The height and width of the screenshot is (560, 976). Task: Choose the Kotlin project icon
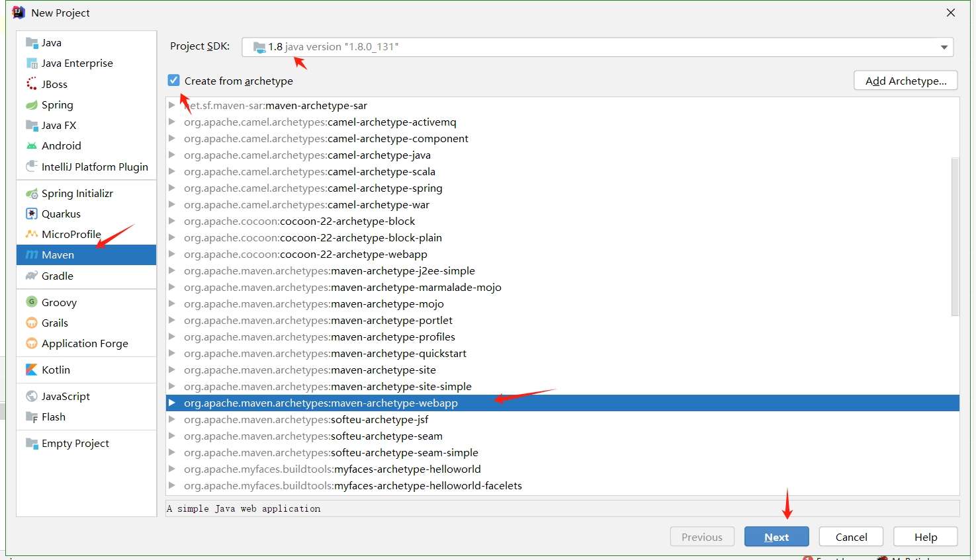[32, 370]
